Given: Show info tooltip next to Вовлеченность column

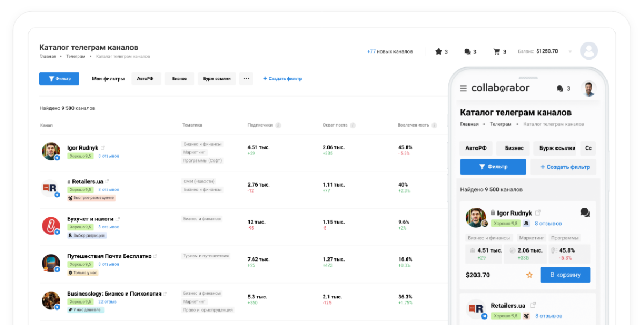Looking at the screenshot, I should [434, 125].
